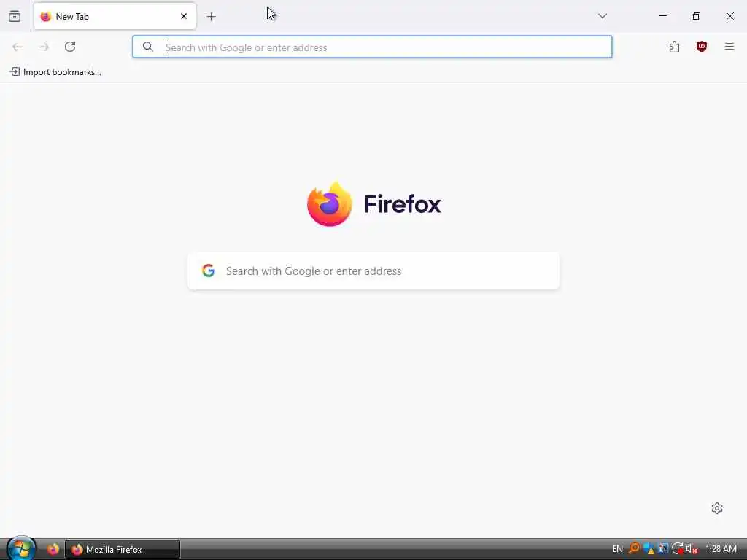Close the New Tab tab

tap(184, 16)
